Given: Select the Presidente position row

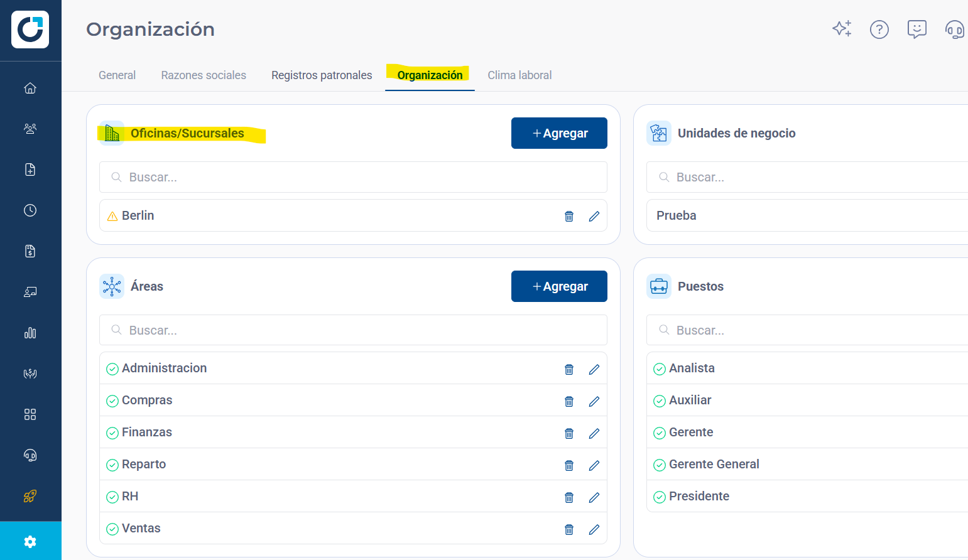Looking at the screenshot, I should pos(807,496).
